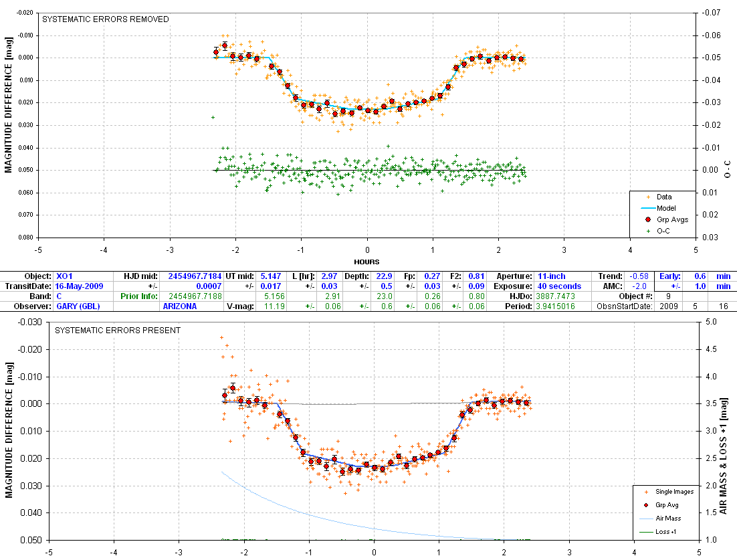737x560 pixels.
Task: Click the HJD uncertainty '0.0007'
Action: (209, 286)
